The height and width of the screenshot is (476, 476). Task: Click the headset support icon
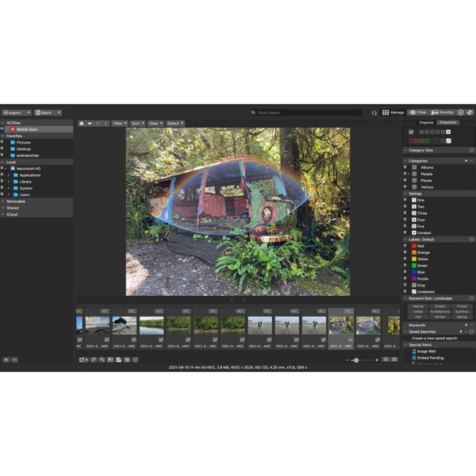(x=374, y=113)
